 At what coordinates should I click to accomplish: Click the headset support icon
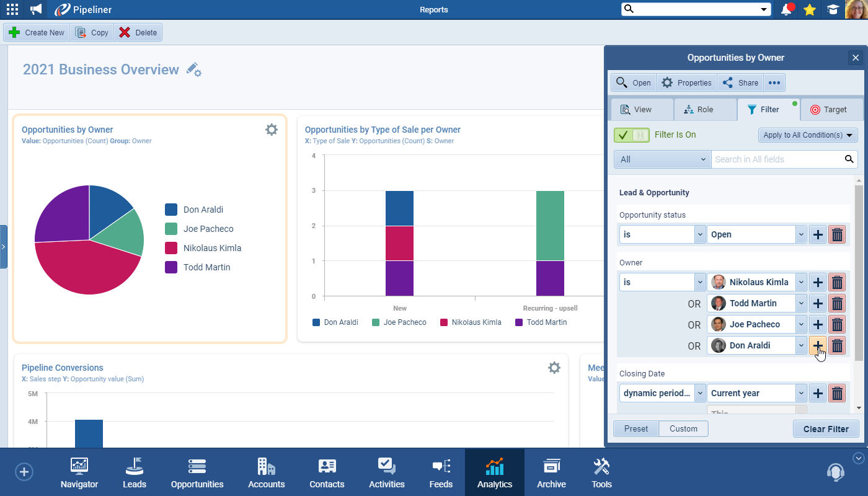point(835,472)
